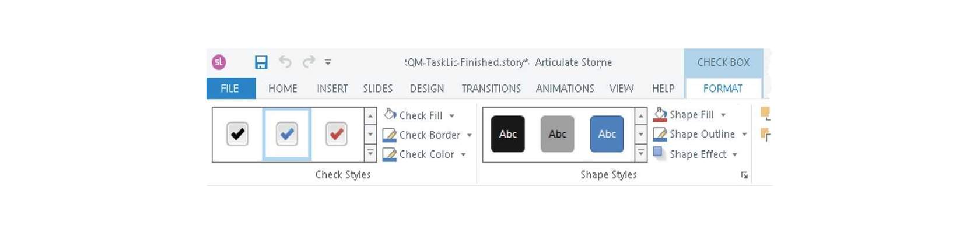Switch to the ANIMATIONS ribbon tab
Screen dimensions: 980x236
pyautogui.click(x=565, y=89)
